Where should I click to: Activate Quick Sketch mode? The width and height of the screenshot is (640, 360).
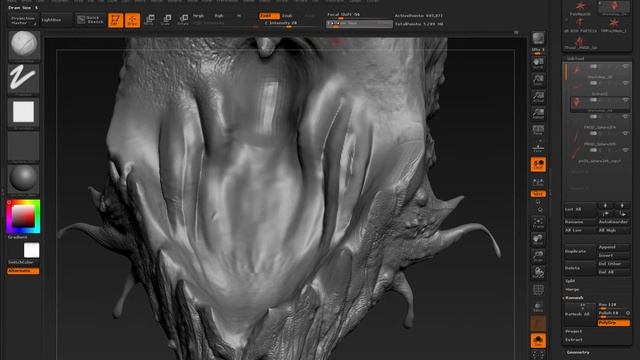pyautogui.click(x=91, y=20)
